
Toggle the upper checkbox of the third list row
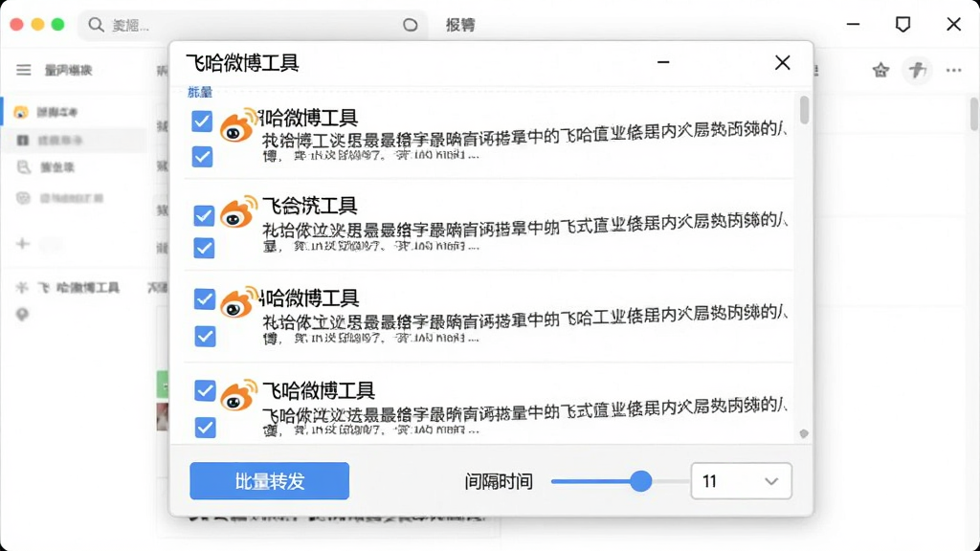[205, 298]
